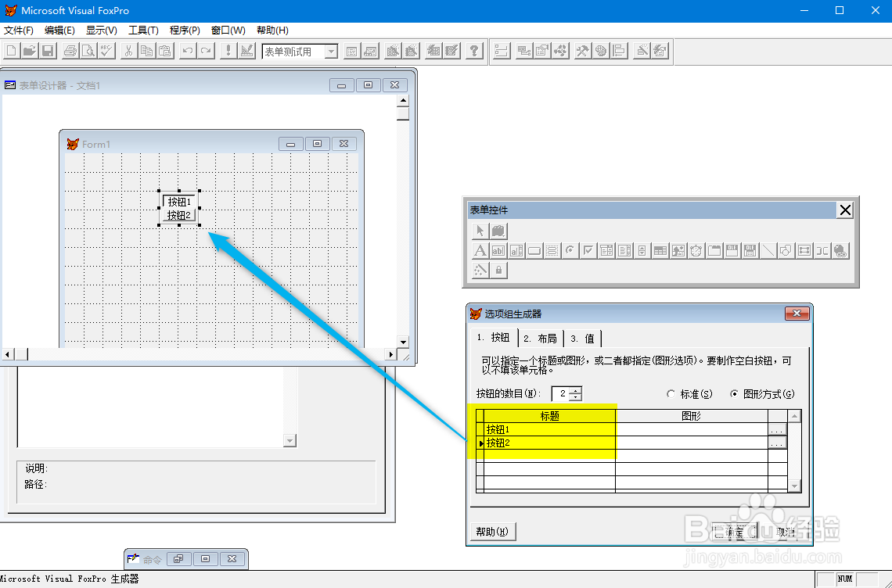Run the form with exclamation icon

pos(228,51)
